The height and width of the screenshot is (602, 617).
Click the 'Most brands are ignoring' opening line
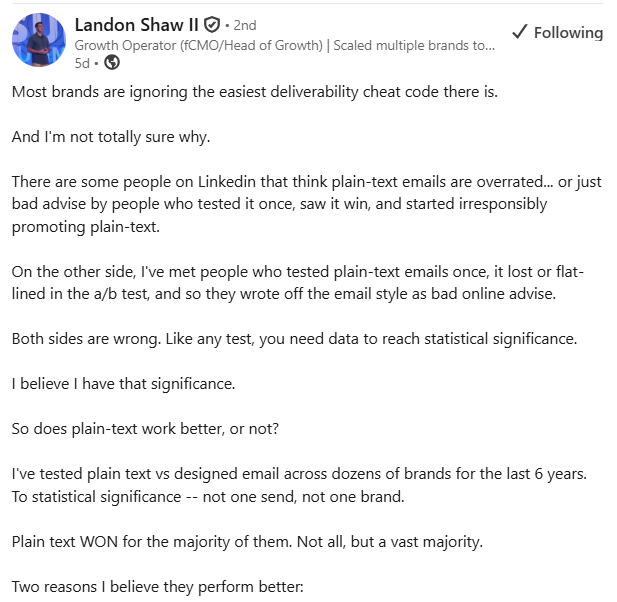pos(255,92)
